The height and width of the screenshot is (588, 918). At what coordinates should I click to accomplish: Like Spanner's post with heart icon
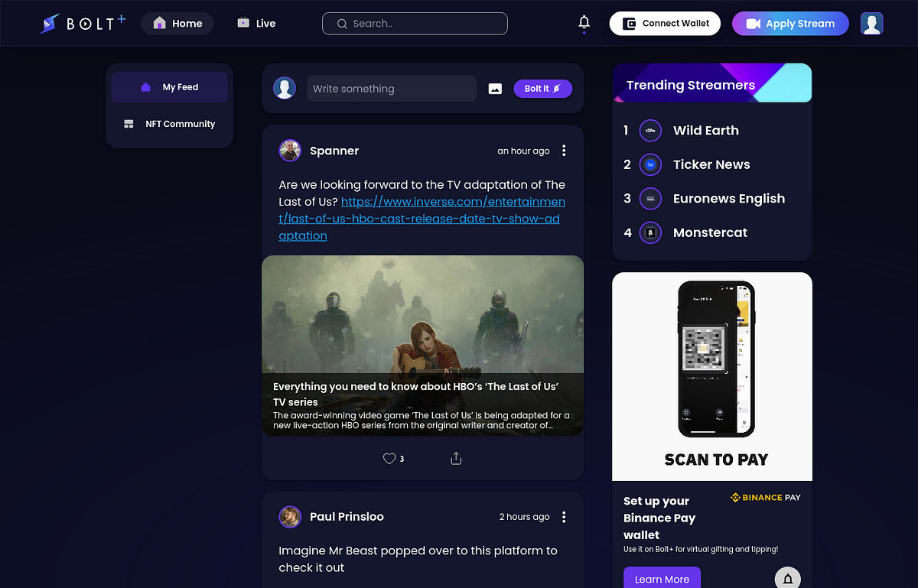(389, 459)
